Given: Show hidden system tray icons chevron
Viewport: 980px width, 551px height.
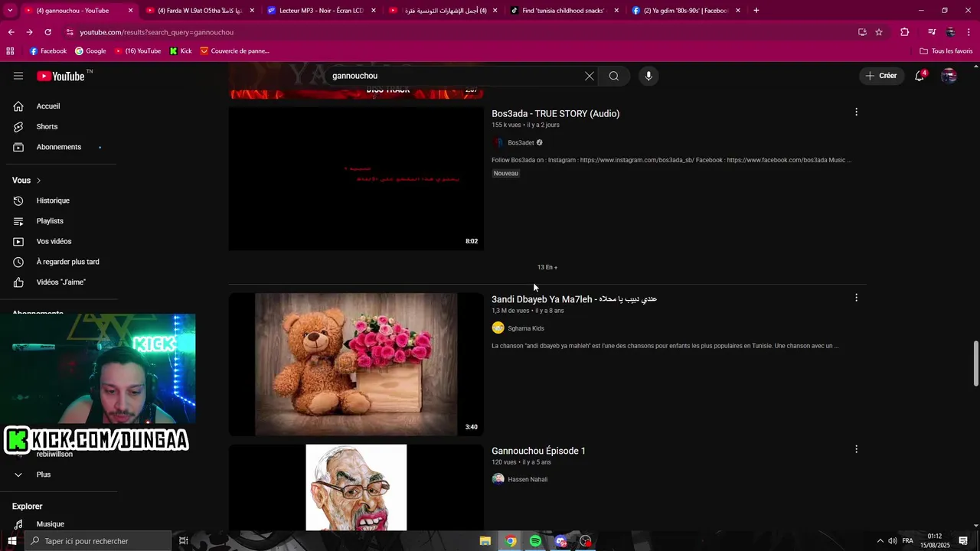Looking at the screenshot, I should click(880, 541).
